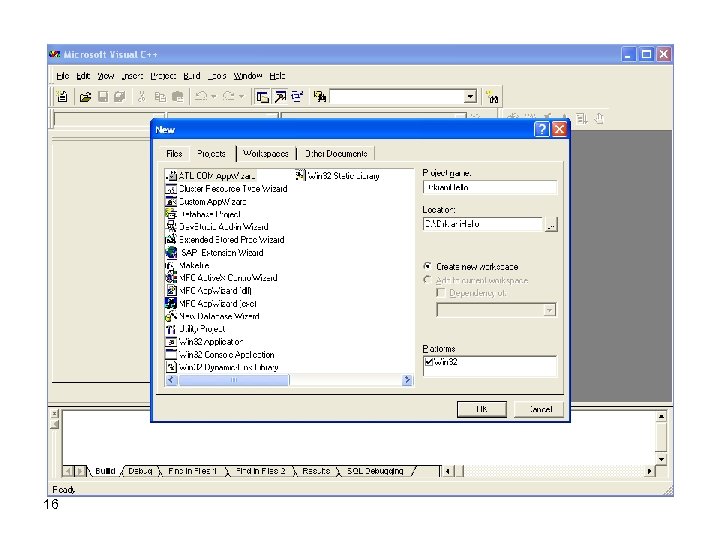This screenshot has width=720, height=540.
Task: Open the Dependency of dropdown list
Action: click(x=549, y=311)
